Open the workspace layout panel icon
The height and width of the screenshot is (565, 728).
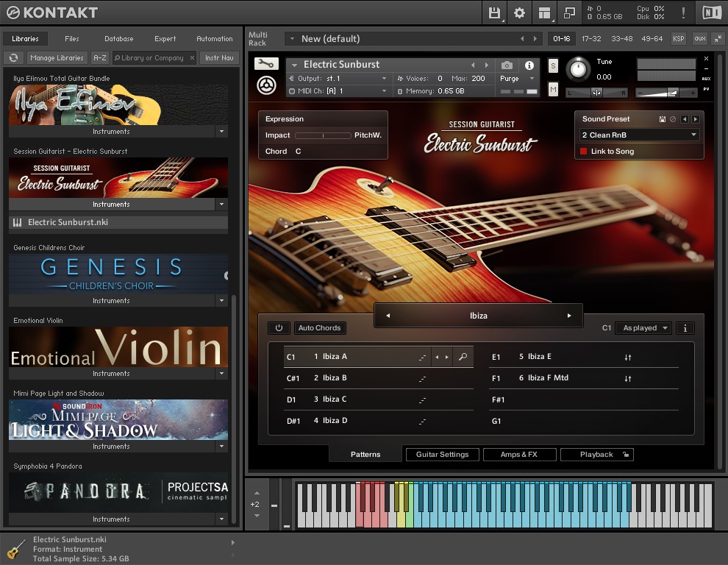(x=544, y=13)
